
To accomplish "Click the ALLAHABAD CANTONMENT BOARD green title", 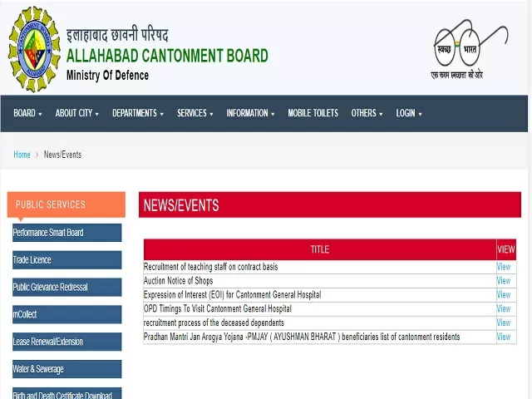I will (x=167, y=56).
